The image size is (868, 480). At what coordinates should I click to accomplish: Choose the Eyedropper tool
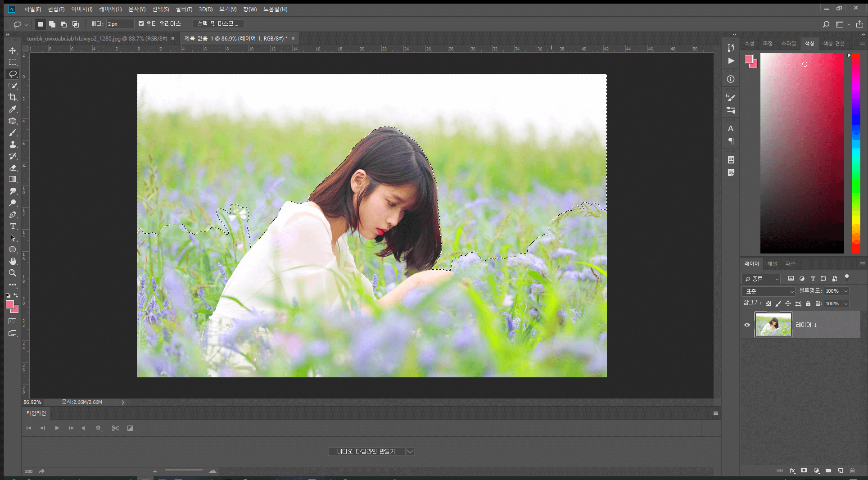pos(13,109)
